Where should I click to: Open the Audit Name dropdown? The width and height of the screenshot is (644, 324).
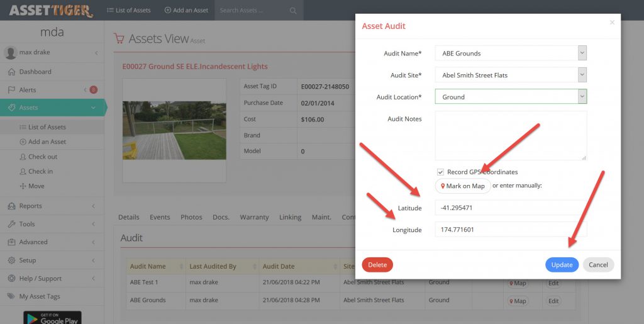tap(511, 53)
